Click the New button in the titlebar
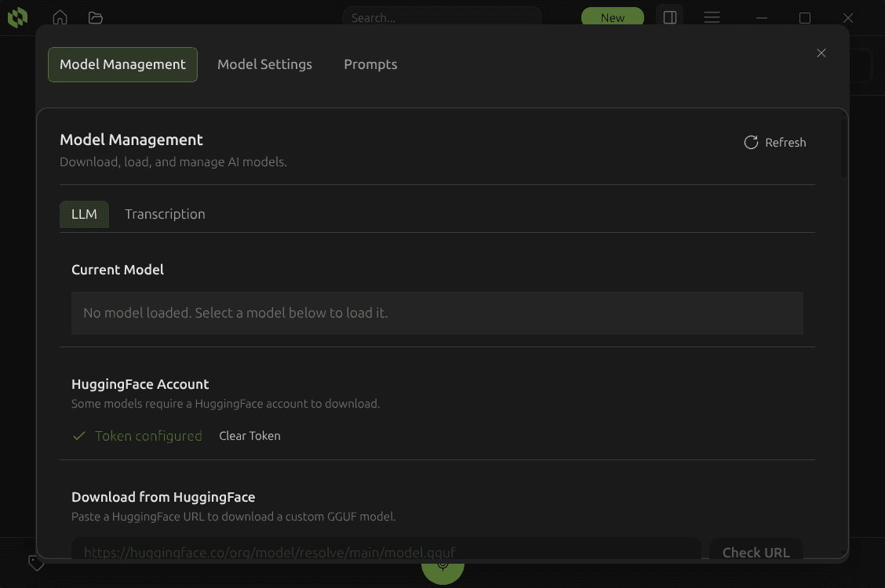885x588 pixels. [x=613, y=17]
